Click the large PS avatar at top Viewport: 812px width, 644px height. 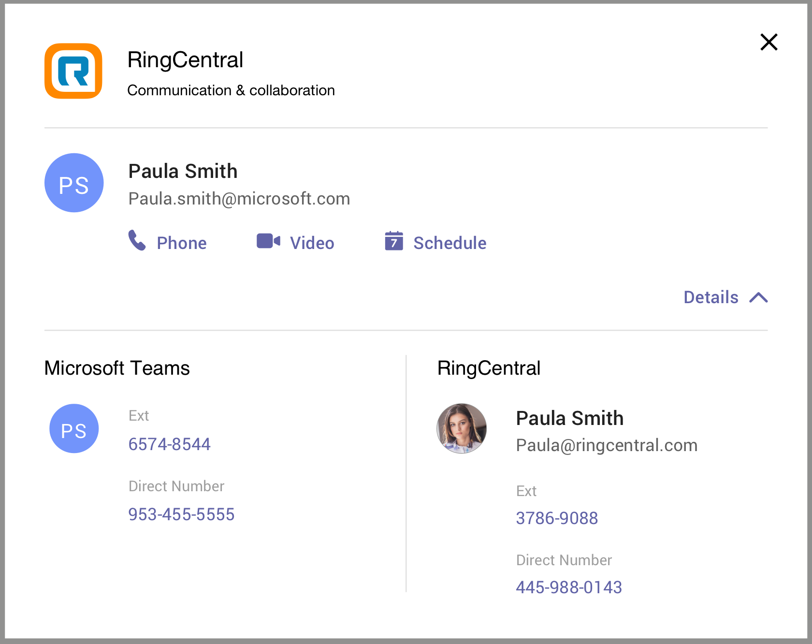(x=74, y=183)
